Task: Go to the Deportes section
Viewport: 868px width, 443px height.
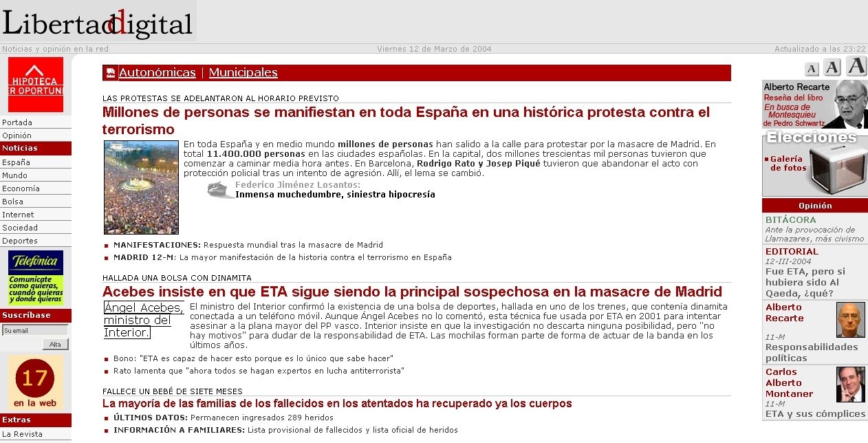Action: 20,241
